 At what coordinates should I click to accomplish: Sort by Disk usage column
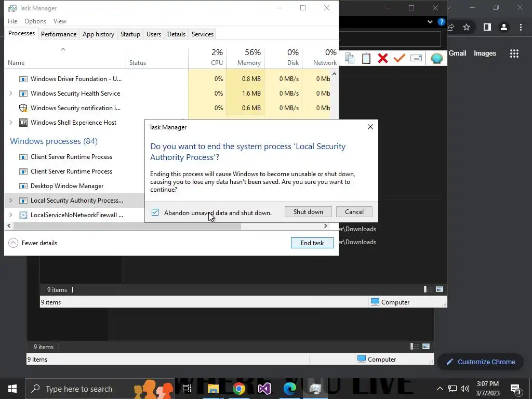coord(283,58)
